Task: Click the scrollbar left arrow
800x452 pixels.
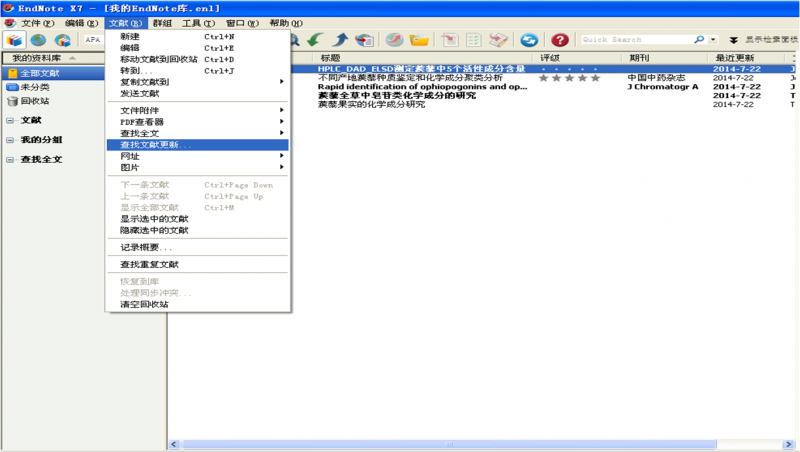Action: [174, 444]
